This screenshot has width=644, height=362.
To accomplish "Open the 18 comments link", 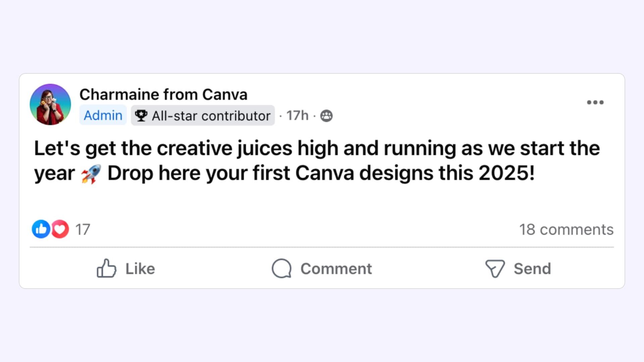I will click(566, 230).
